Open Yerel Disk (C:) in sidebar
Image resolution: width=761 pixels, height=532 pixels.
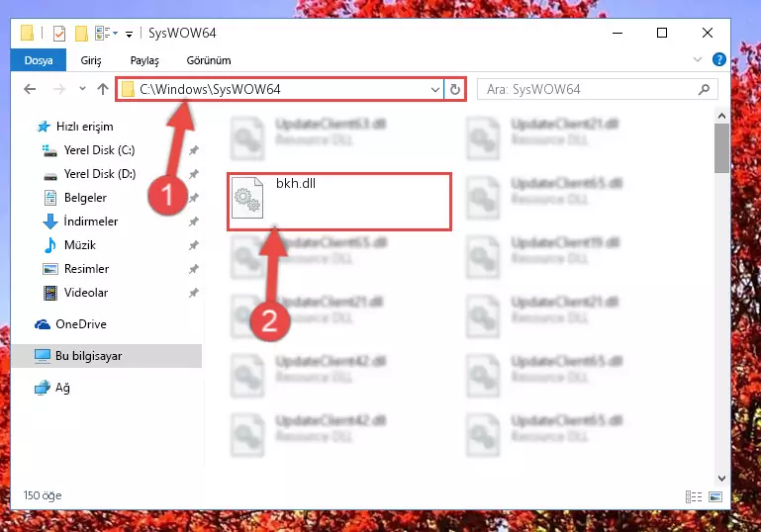pyautogui.click(x=99, y=150)
